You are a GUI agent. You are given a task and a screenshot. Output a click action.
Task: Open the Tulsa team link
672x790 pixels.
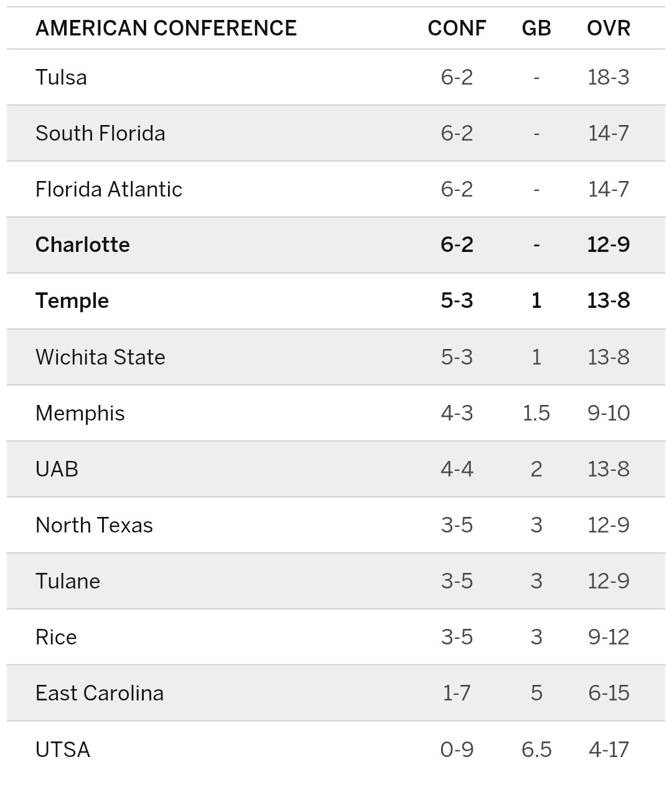pyautogui.click(x=61, y=77)
